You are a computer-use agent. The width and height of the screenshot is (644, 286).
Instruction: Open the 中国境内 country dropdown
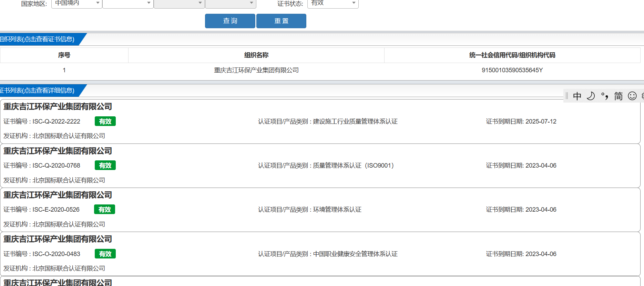click(x=76, y=3)
